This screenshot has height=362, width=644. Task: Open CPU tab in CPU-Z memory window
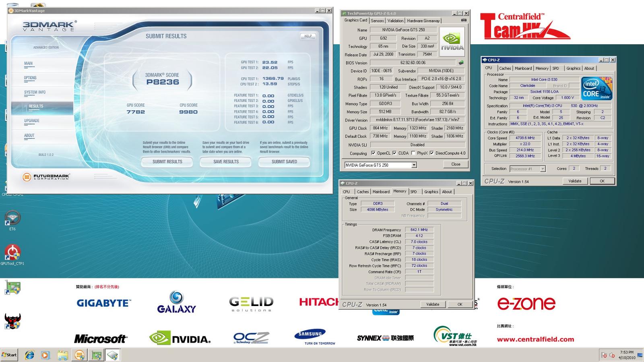347,192
